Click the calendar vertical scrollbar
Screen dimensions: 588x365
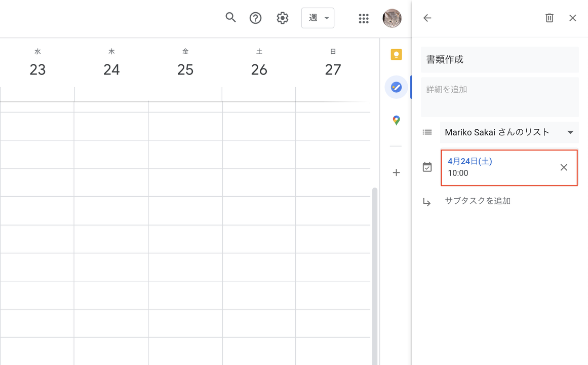click(374, 276)
